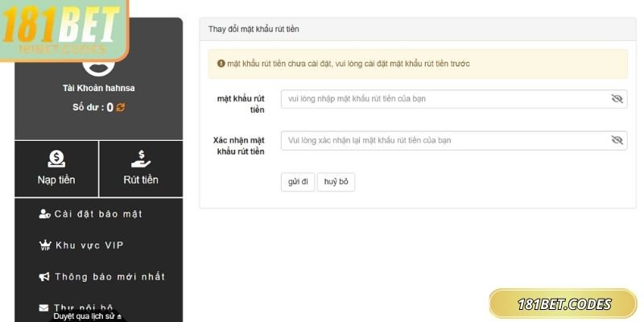Open the Nạp tiền section

pyautogui.click(x=56, y=169)
